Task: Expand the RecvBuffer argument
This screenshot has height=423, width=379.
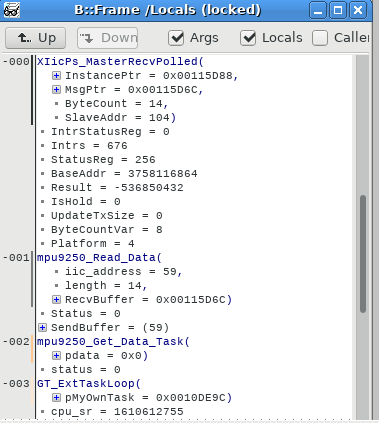Action: (x=56, y=300)
